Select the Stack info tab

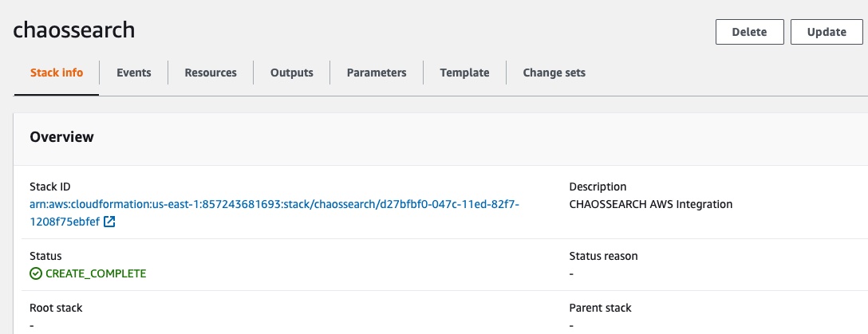[57, 73]
